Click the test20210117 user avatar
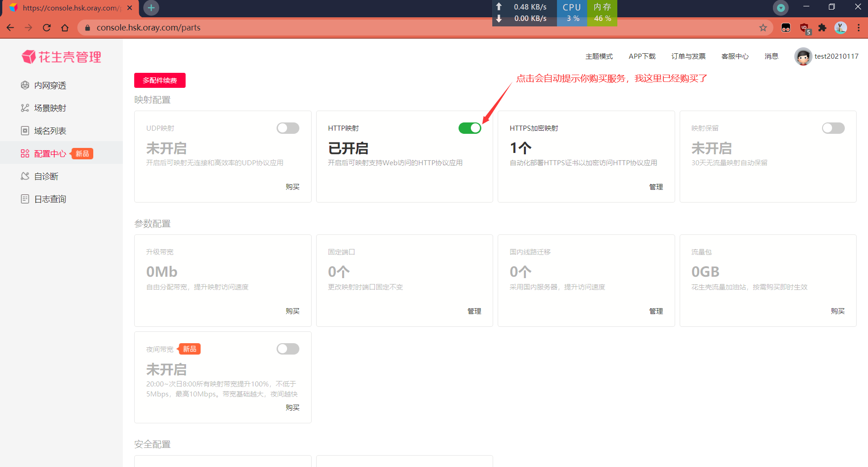Viewport: 868px width, 467px height. coord(803,56)
